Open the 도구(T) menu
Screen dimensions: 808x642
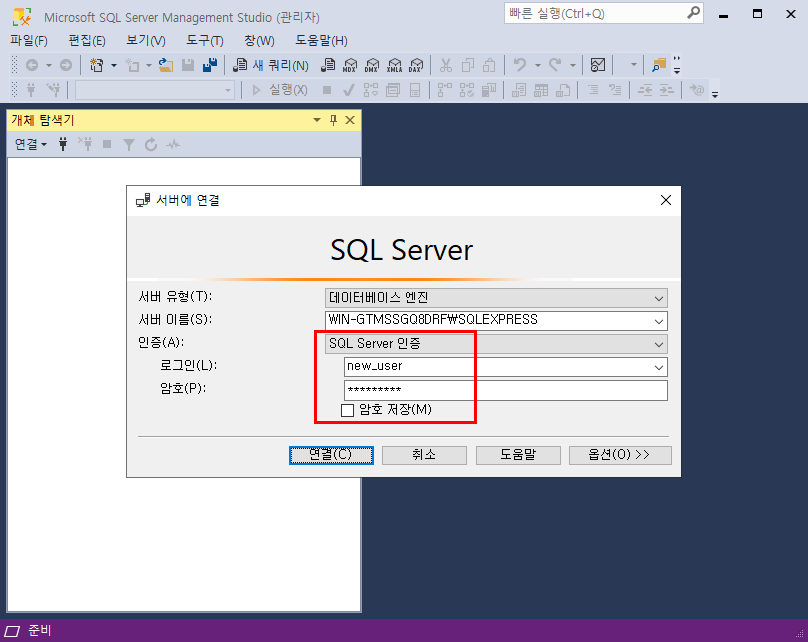(x=205, y=41)
